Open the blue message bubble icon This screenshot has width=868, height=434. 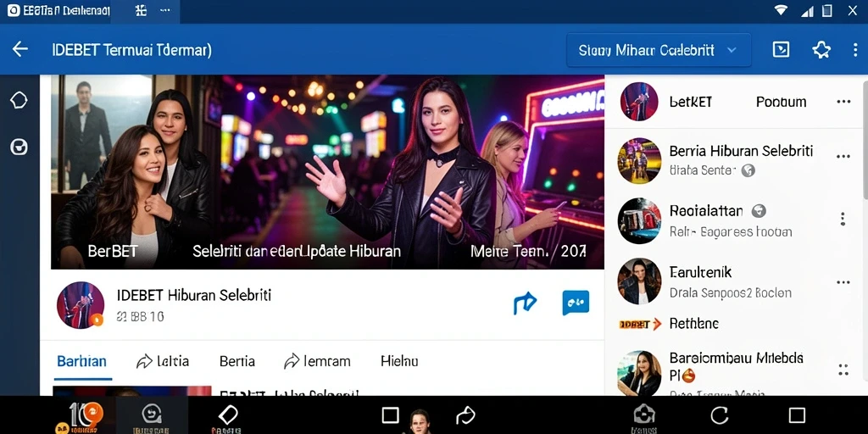pyautogui.click(x=576, y=303)
